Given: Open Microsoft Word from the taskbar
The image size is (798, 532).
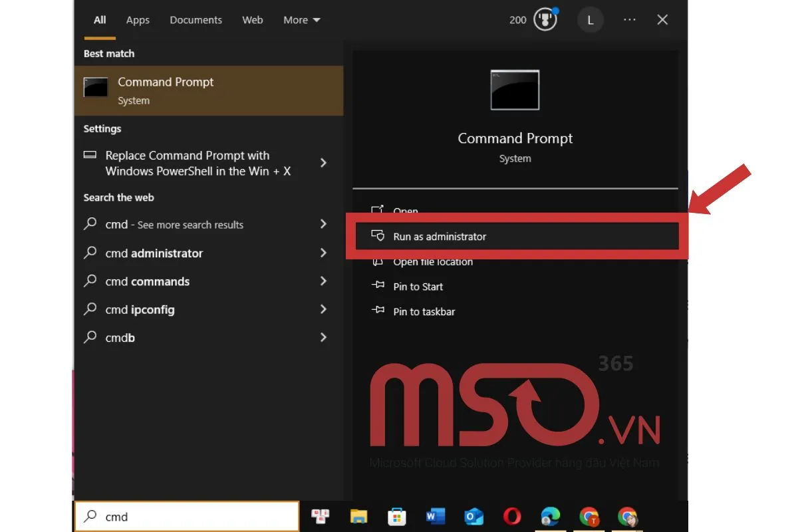Looking at the screenshot, I should (436, 516).
